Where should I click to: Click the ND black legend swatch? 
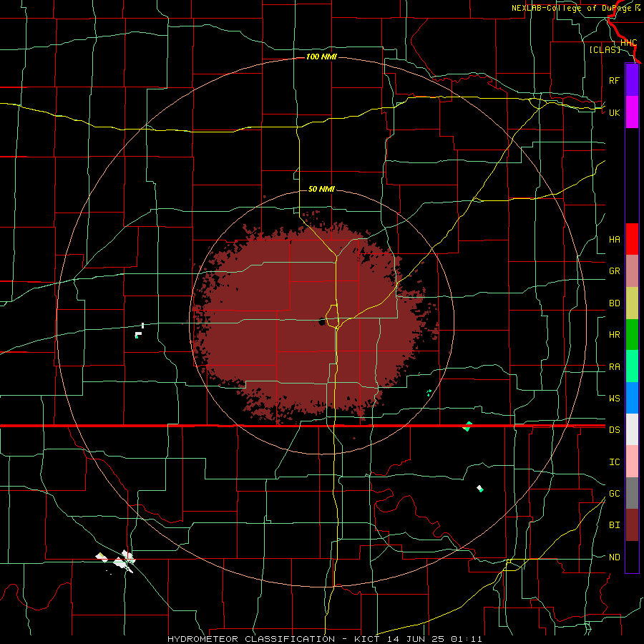[x=632, y=557]
